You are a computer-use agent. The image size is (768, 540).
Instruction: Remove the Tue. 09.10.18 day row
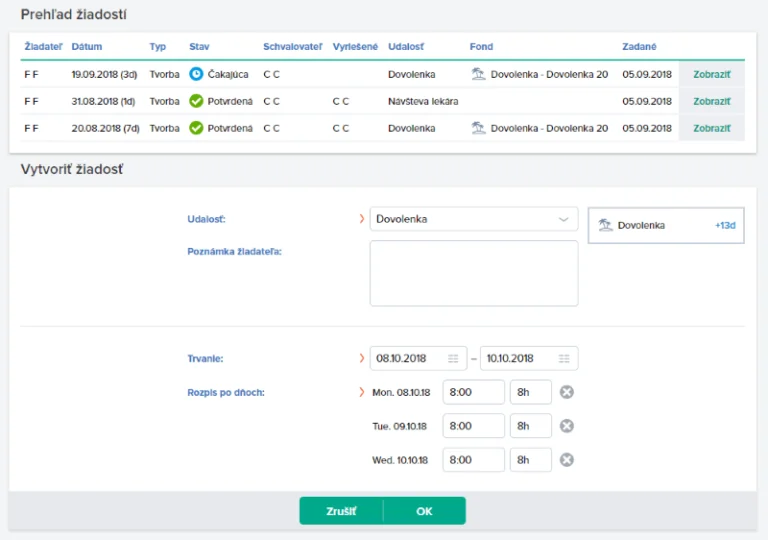click(x=566, y=426)
